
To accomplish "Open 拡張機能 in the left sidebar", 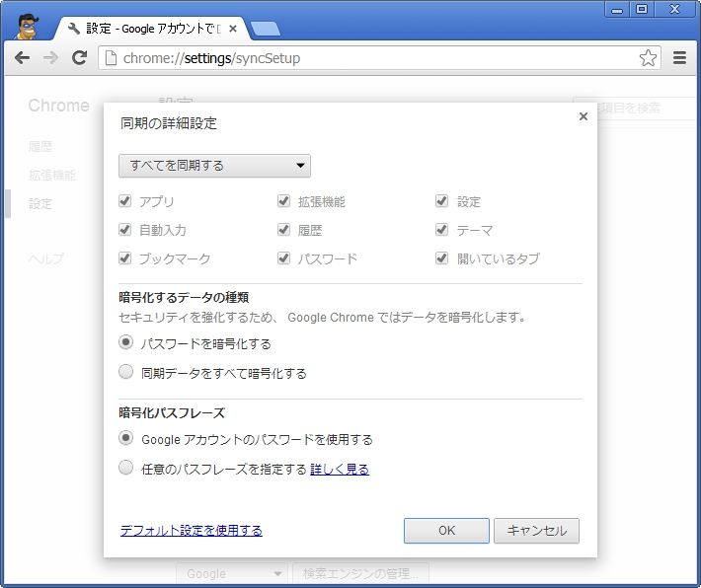I will click(52, 176).
